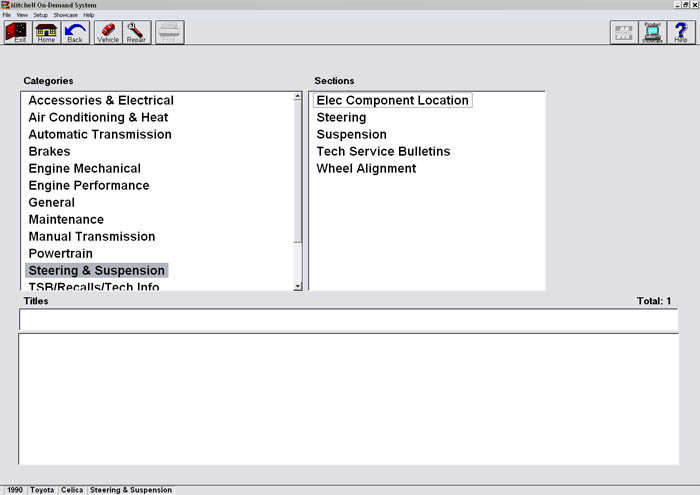Pick Engine Mechanical category

(85, 168)
